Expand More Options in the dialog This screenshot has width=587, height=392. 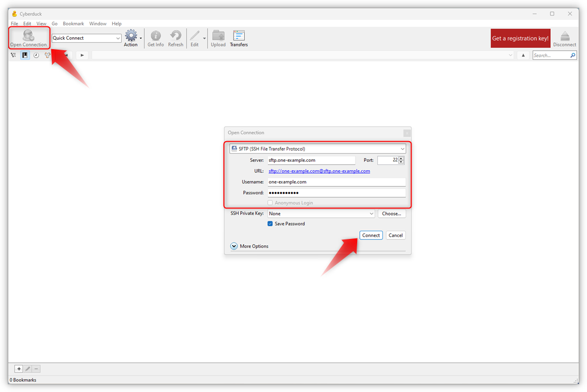coord(234,246)
